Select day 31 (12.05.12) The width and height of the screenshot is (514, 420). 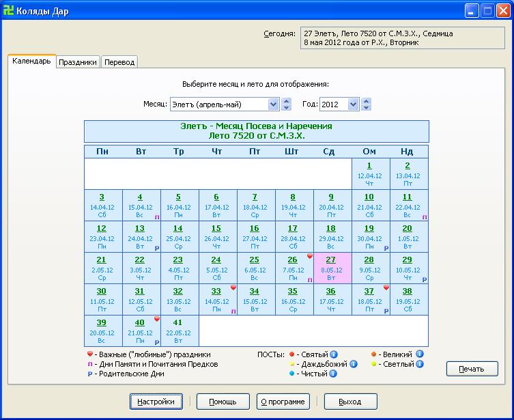click(141, 300)
